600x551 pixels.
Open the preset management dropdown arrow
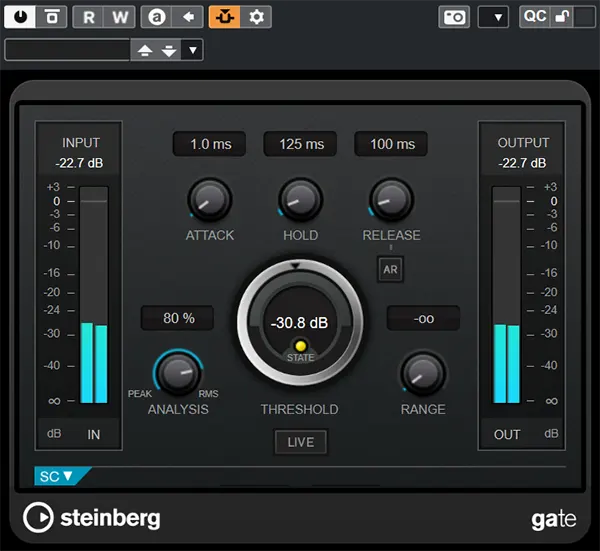pos(192,50)
